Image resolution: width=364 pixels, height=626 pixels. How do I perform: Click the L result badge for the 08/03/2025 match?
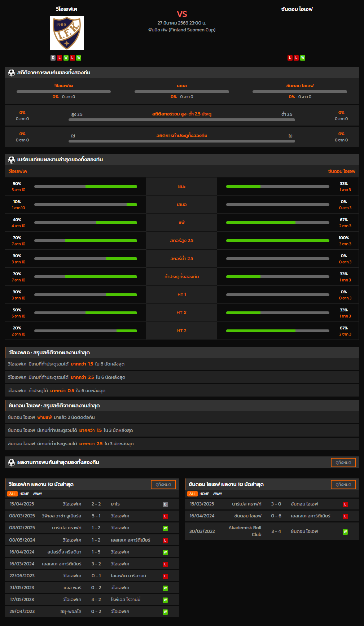pos(165,516)
